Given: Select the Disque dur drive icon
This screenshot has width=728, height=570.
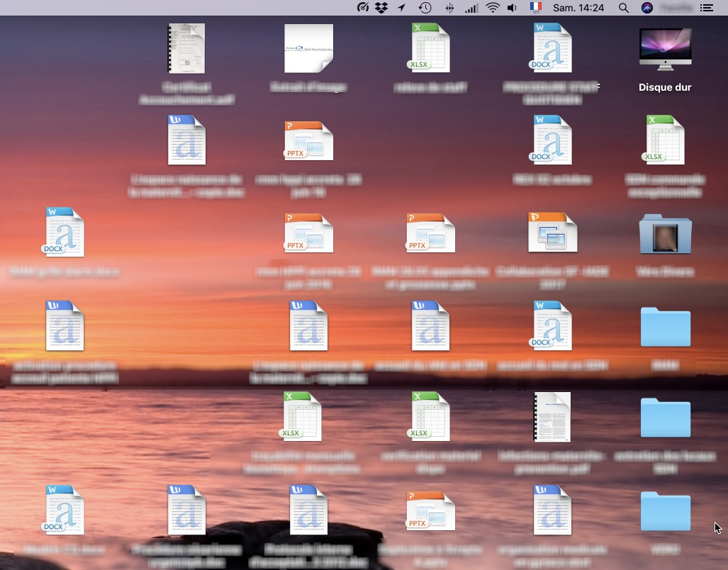Looking at the screenshot, I should point(665,49).
